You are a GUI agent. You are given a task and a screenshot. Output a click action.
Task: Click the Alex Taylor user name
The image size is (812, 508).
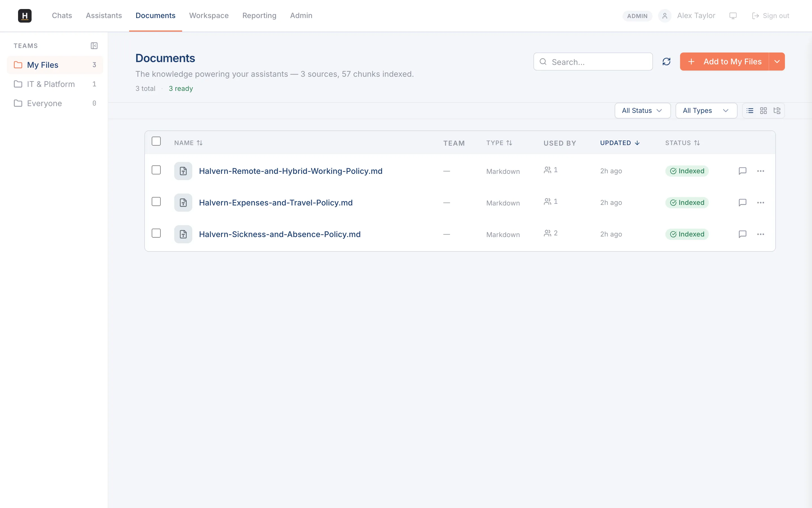pos(696,16)
